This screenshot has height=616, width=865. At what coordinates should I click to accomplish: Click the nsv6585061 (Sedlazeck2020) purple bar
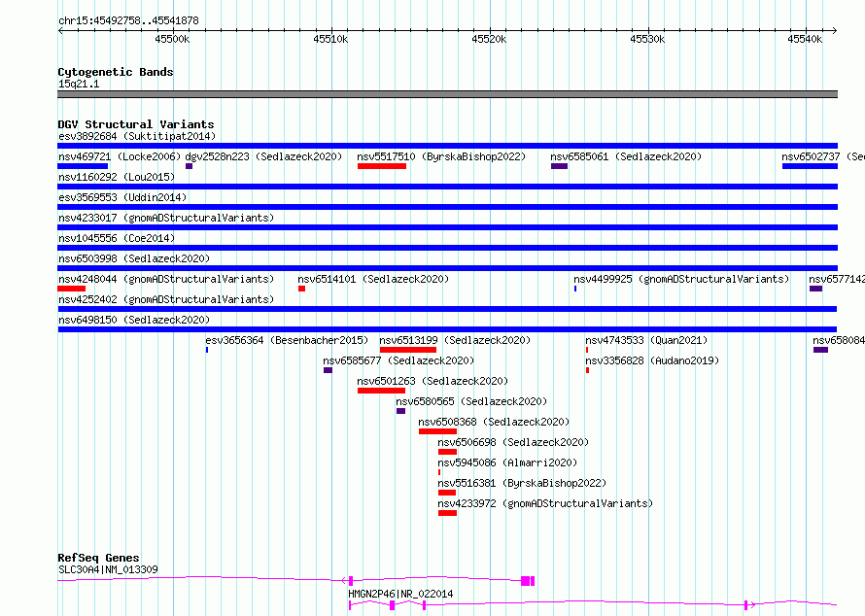pyautogui.click(x=560, y=166)
